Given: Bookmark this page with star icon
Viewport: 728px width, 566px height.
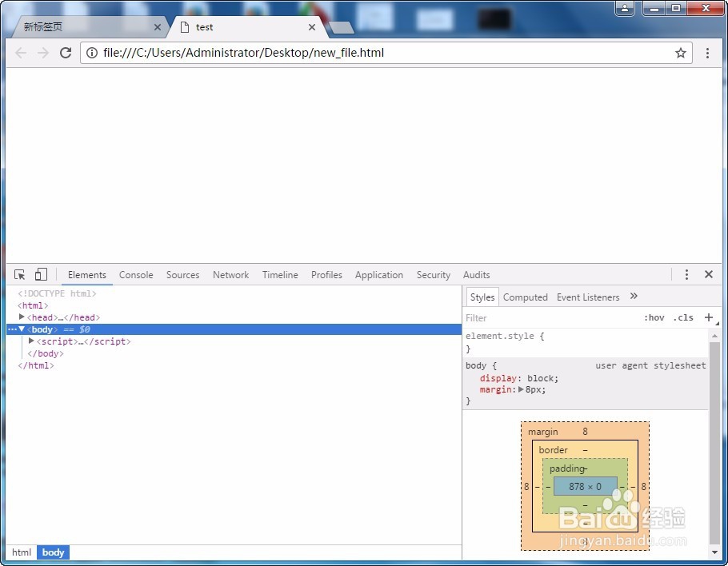Looking at the screenshot, I should tap(680, 53).
